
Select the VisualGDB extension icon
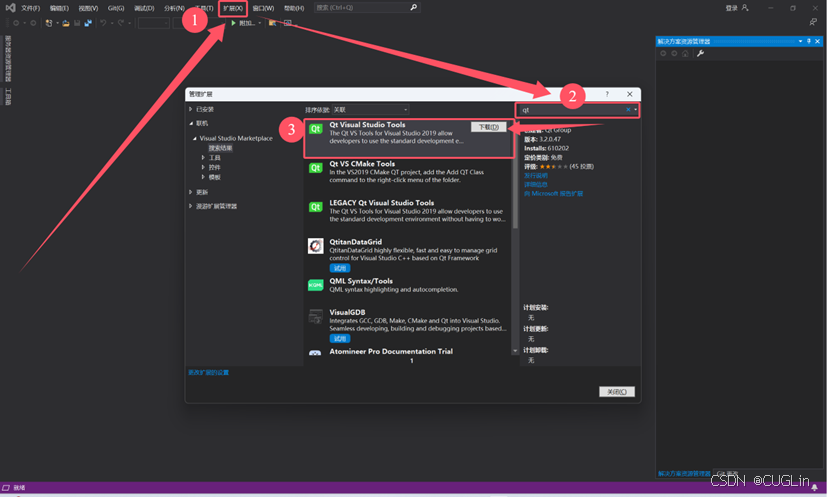click(x=315, y=317)
